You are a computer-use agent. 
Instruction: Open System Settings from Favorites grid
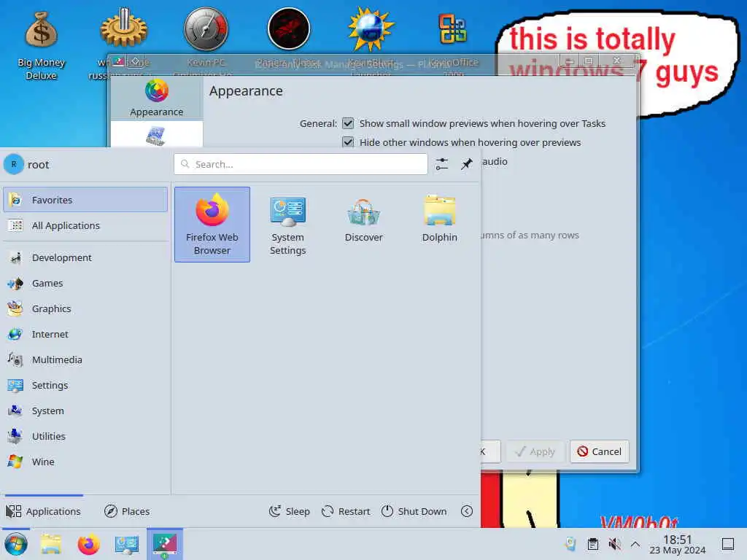[287, 225]
